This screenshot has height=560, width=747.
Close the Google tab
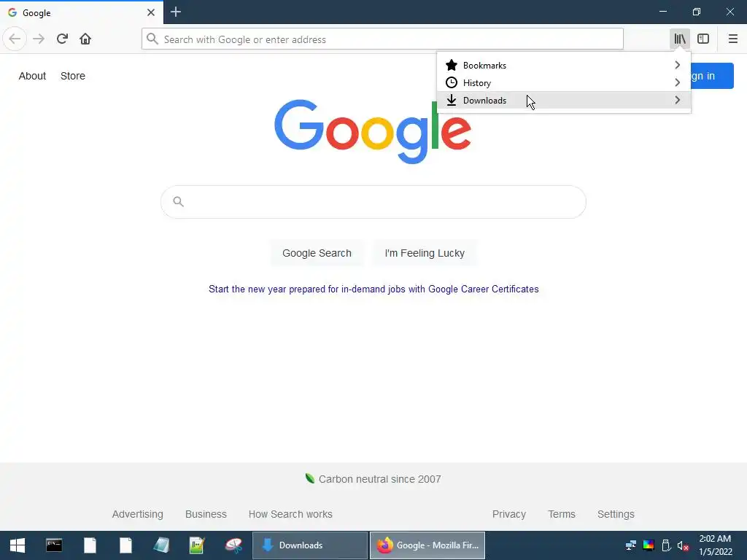tap(151, 12)
